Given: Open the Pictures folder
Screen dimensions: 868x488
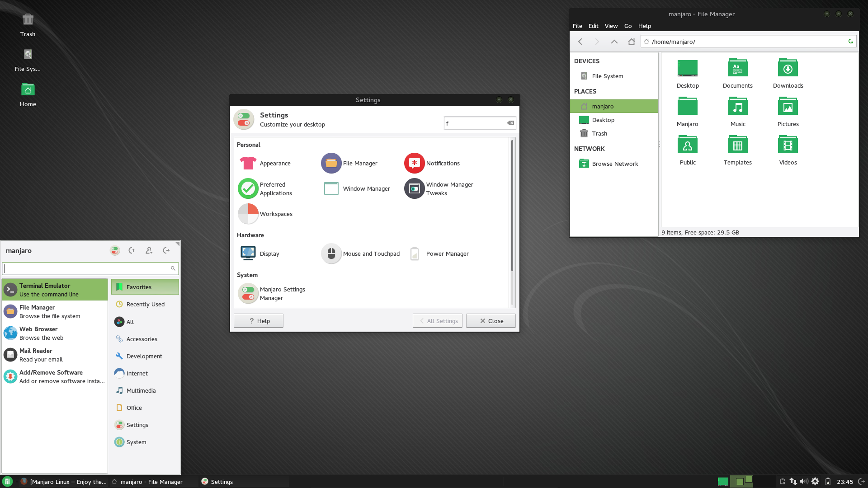Looking at the screenshot, I should click(788, 112).
